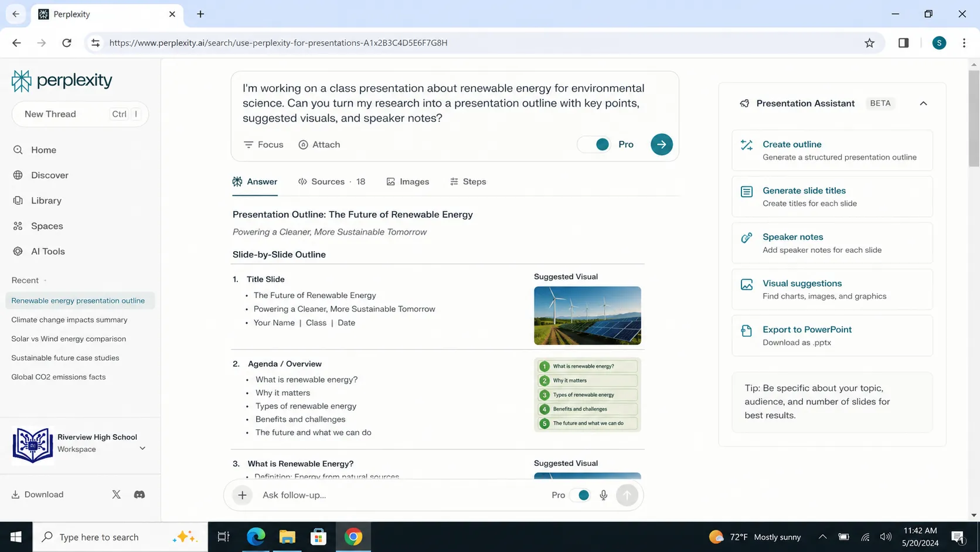Click the follow-up send arrow
The width and height of the screenshot is (980, 552).
627,495
